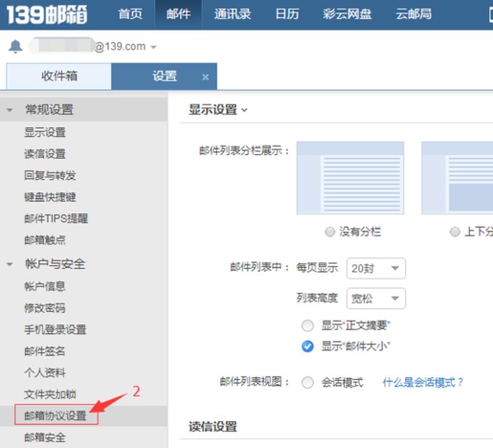Click the no-column layout preview thumbnail
Screen dimensions: 493x448
click(350, 178)
